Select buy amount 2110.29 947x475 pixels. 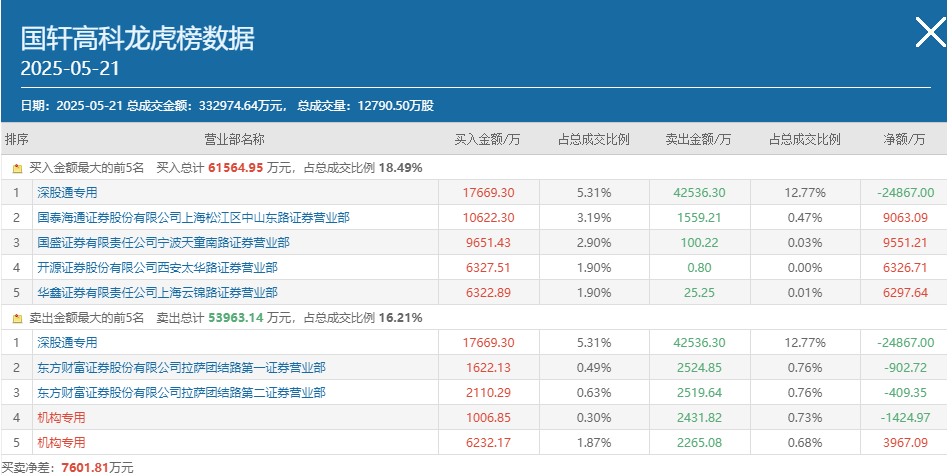click(x=489, y=393)
